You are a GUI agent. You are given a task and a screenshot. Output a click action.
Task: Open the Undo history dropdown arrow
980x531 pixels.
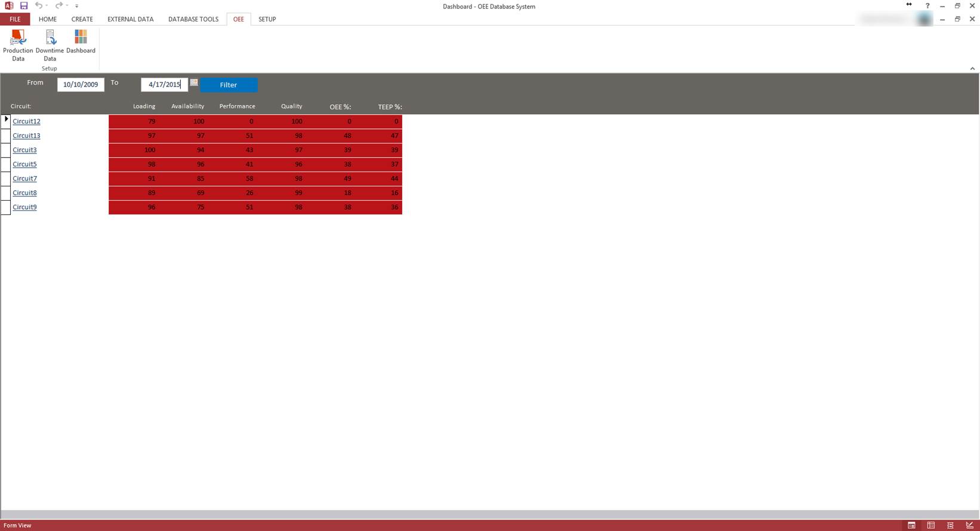pyautogui.click(x=47, y=5)
